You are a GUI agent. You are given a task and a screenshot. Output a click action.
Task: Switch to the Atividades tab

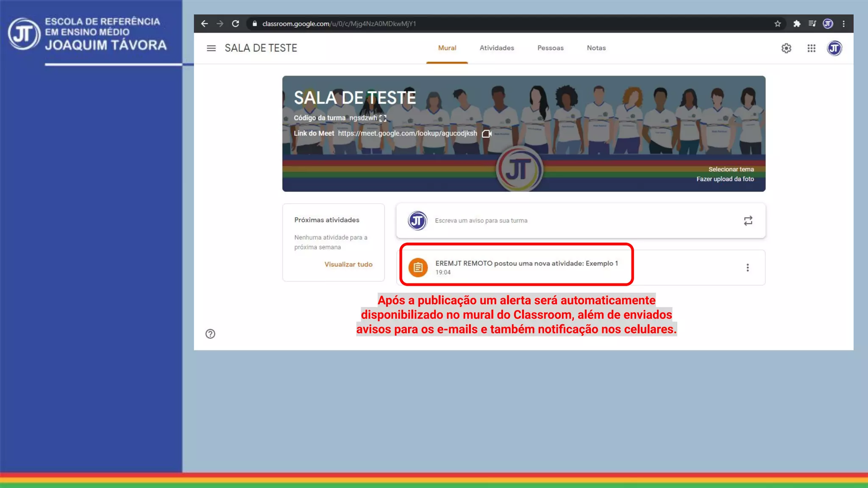497,48
